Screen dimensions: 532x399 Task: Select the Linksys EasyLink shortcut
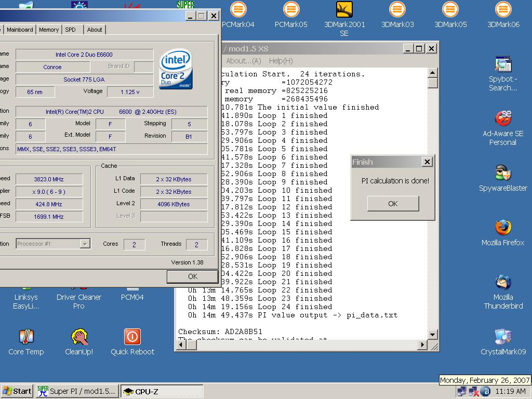click(x=26, y=299)
